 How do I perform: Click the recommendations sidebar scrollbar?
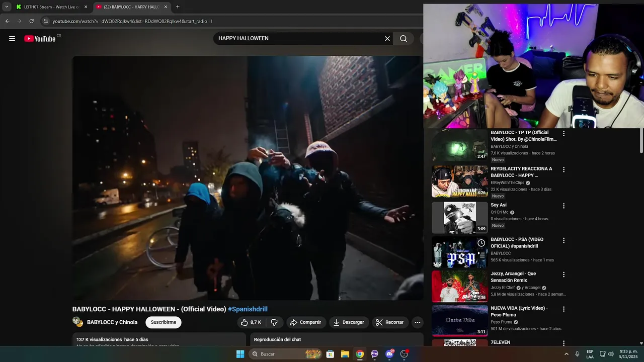click(641, 141)
